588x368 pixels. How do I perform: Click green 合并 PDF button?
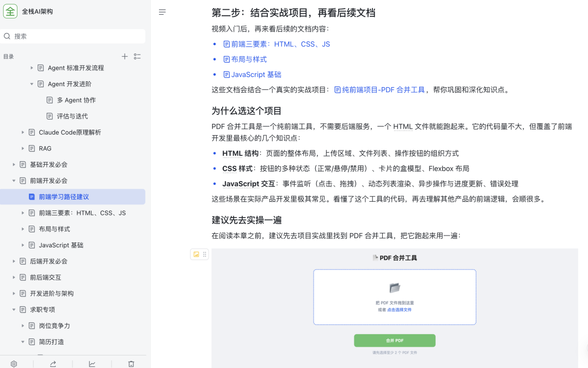395,341
